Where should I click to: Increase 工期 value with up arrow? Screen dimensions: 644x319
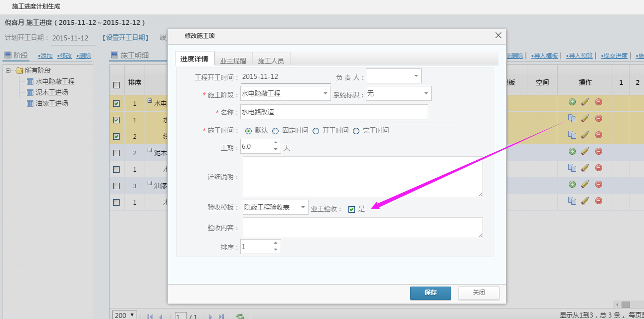point(276,144)
